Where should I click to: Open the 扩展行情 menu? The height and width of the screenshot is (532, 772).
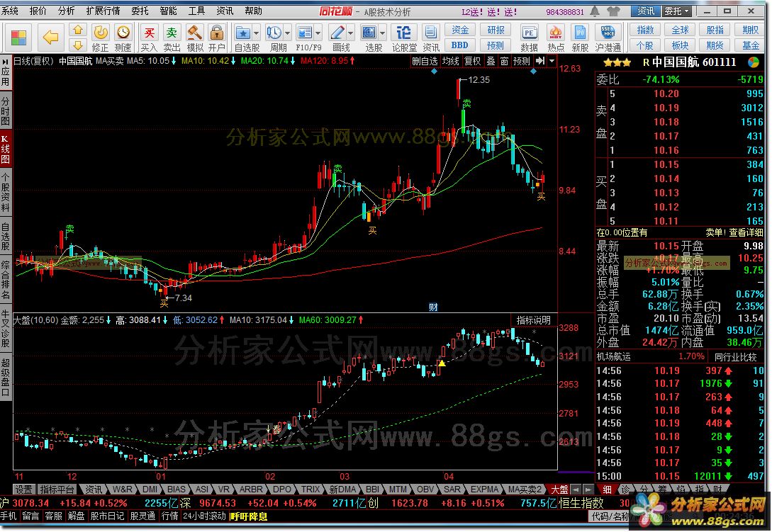tap(103, 11)
